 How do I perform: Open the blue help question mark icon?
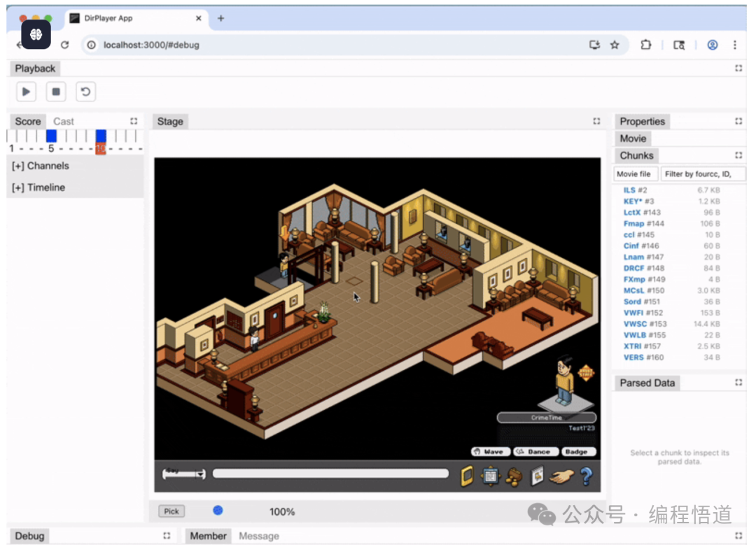point(586,476)
